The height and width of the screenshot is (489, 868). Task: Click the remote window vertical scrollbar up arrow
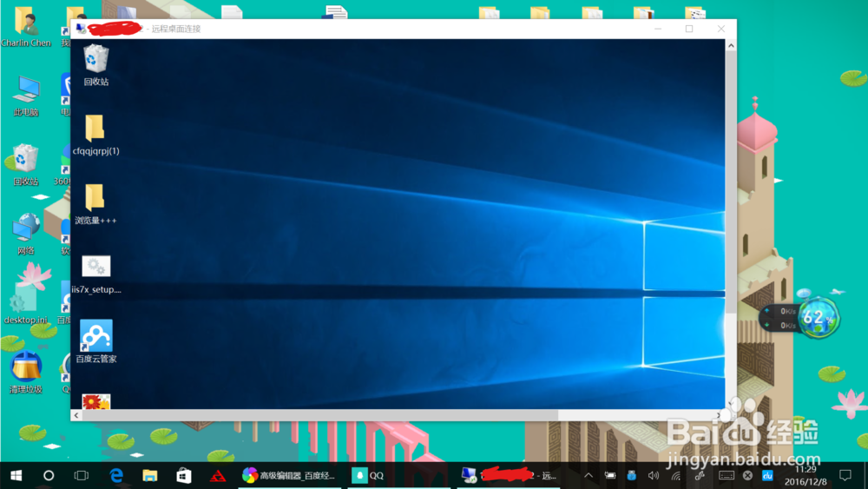pyautogui.click(x=731, y=46)
